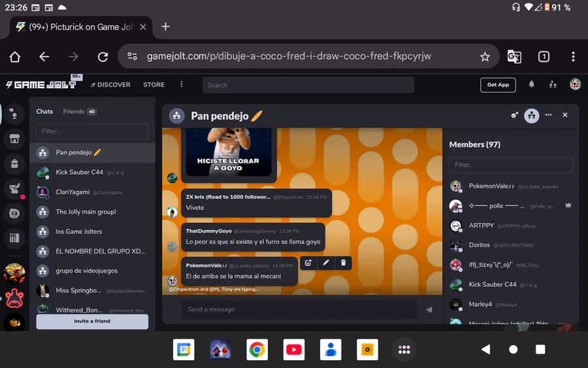The height and width of the screenshot is (368, 588).
Task: Open friend requests icon in header
Action: pos(553,84)
